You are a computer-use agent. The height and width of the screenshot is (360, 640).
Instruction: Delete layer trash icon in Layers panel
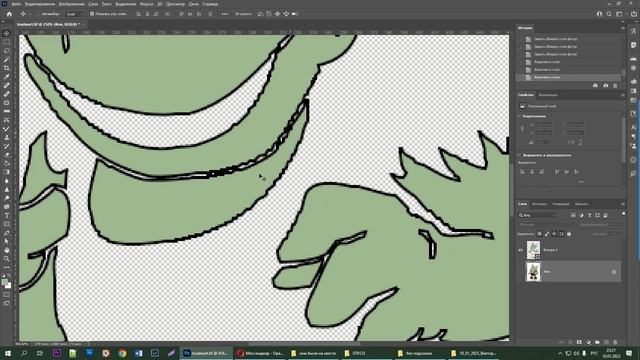[615, 342]
